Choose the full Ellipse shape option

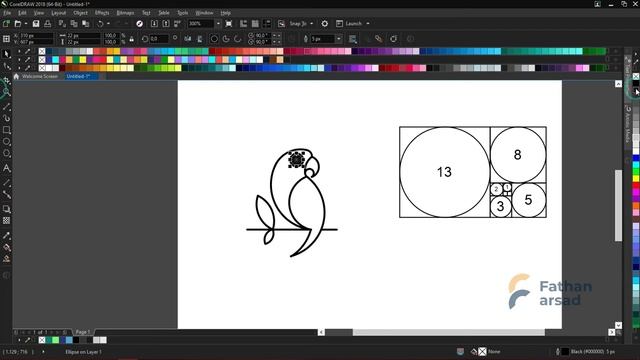214,39
